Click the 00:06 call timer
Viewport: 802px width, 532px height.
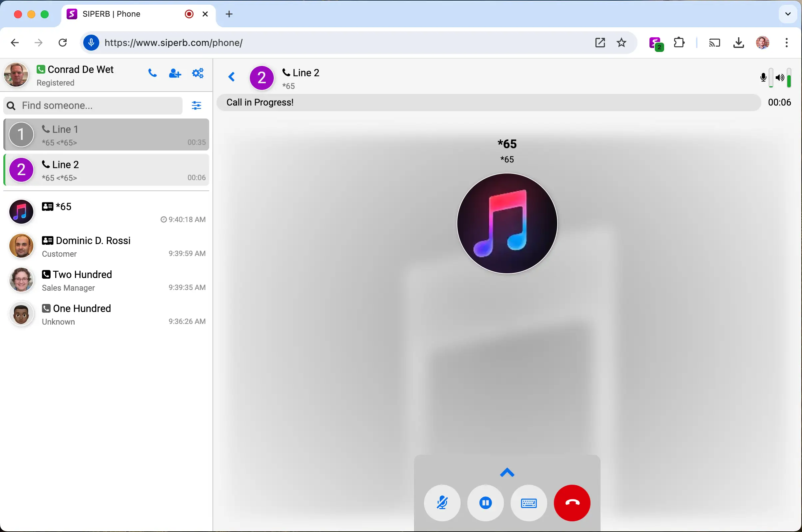(x=779, y=103)
